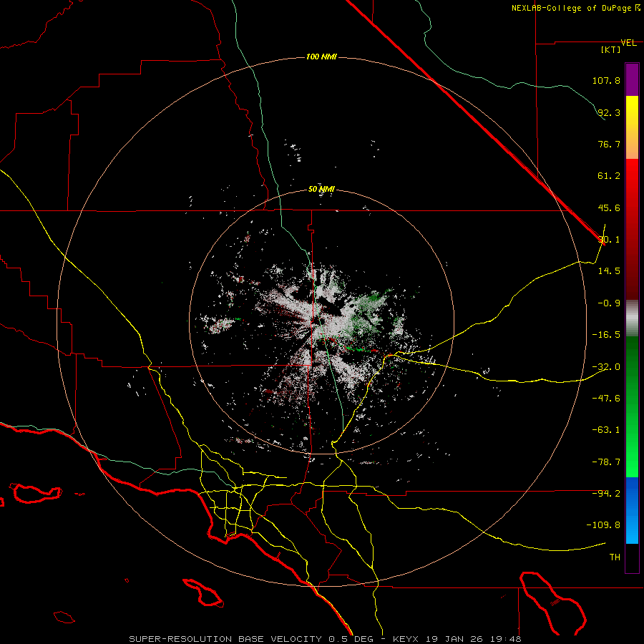Click the -109.8 velocity scale value
Image resolution: width=644 pixels, height=644 pixels.
603,525
